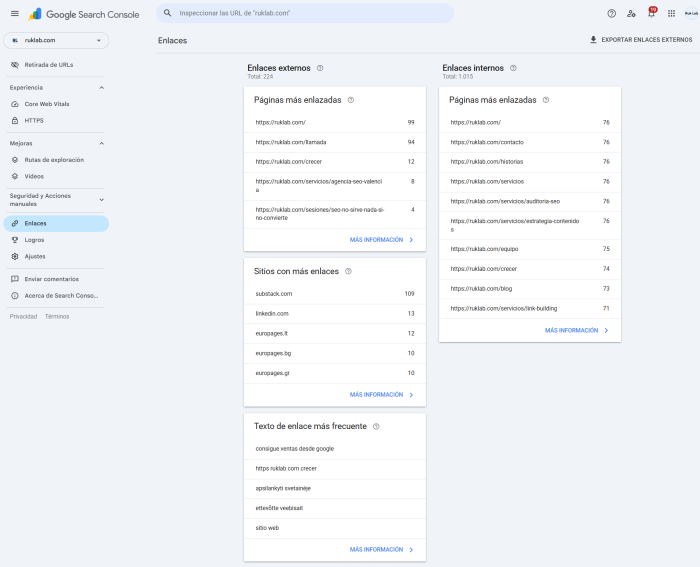Select the europages.lt row
This screenshot has width=700, height=567.
tap(335, 334)
